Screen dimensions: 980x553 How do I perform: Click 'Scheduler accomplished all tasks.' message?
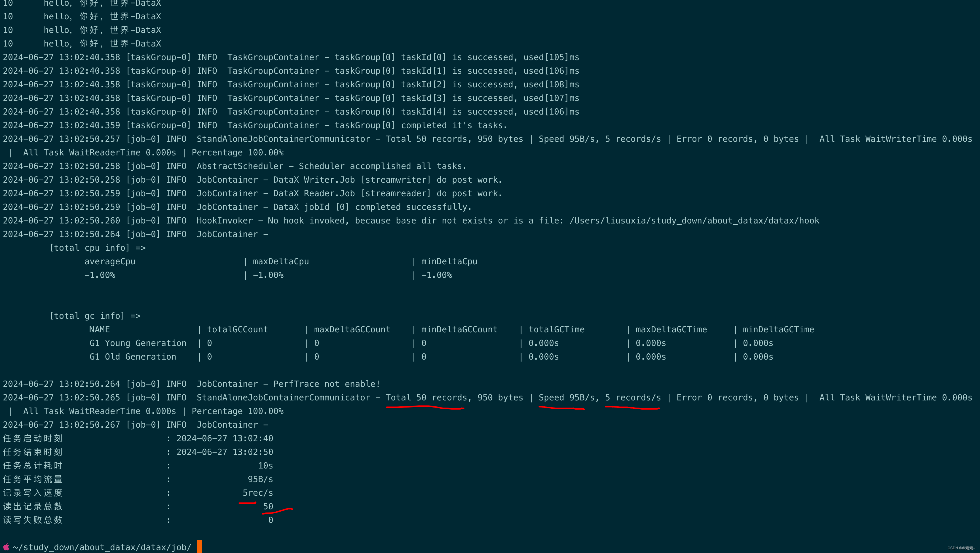(x=382, y=166)
